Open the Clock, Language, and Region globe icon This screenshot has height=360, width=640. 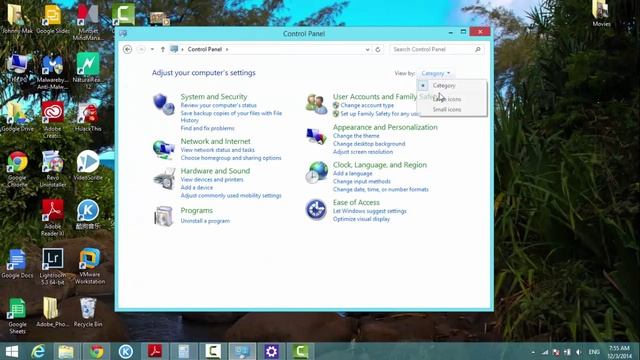coord(316,172)
